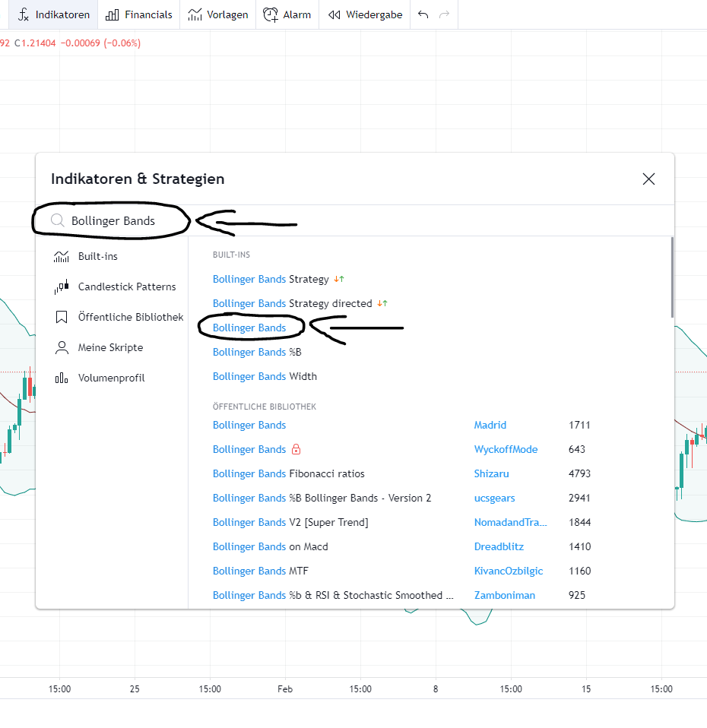Add Bollinger Bands %B built-in indicator
This screenshot has height=728, width=707.
[x=257, y=352]
